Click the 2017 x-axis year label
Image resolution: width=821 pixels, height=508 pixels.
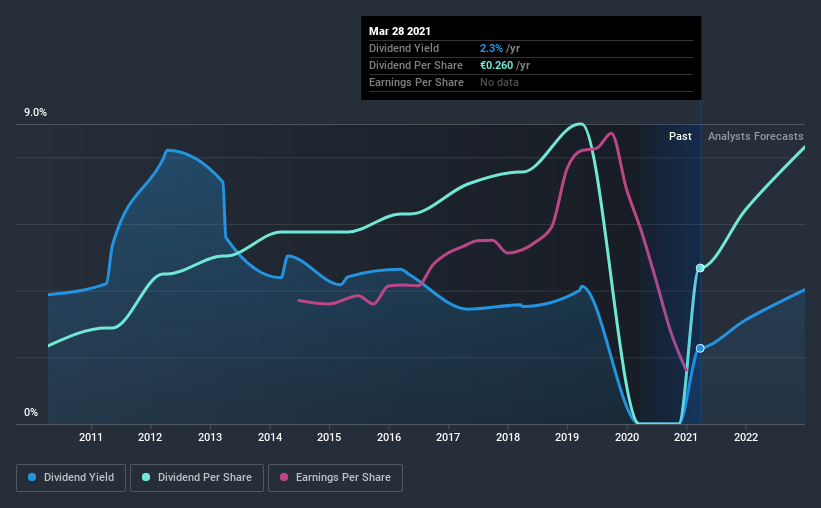tap(448, 437)
